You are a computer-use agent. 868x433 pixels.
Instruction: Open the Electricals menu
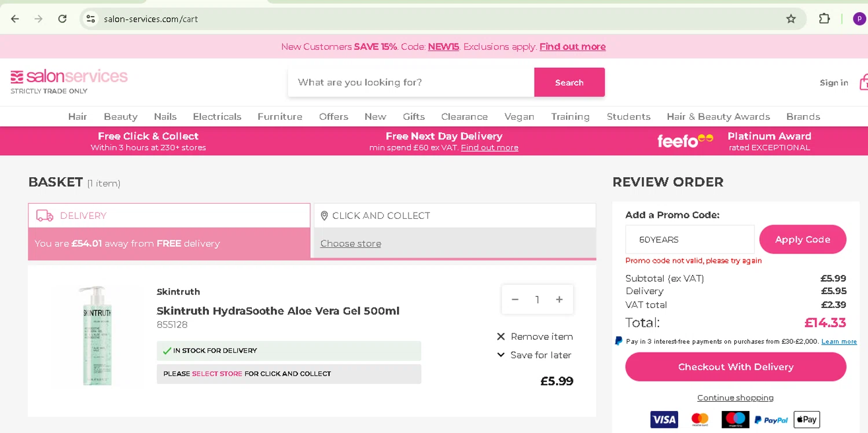click(217, 116)
